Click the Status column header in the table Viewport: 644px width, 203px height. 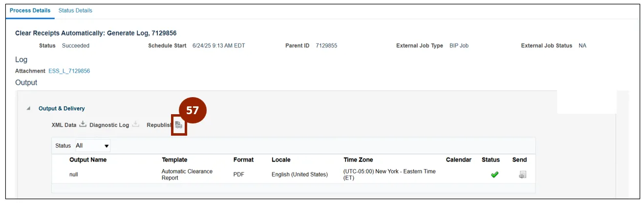(491, 160)
